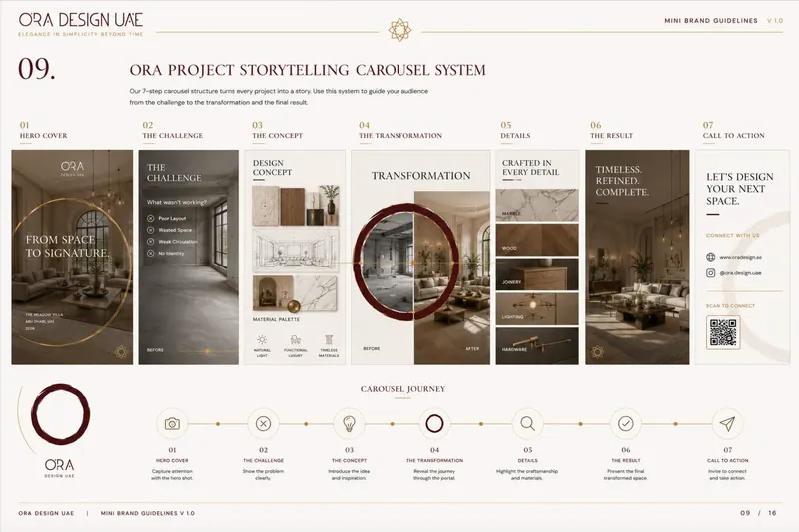Click the 'Before' label on Transformation slide

(x=371, y=348)
